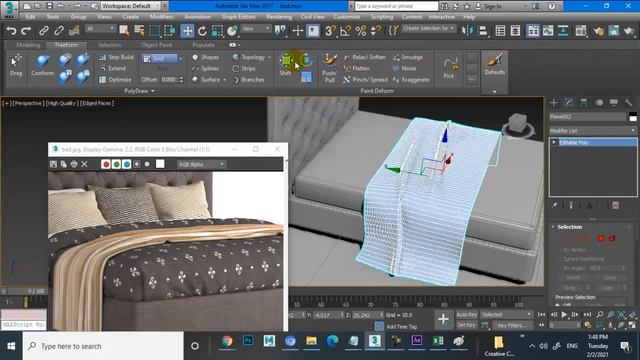Open Select by Name list icon
The width and height of the screenshot is (640, 360).
(139, 31)
